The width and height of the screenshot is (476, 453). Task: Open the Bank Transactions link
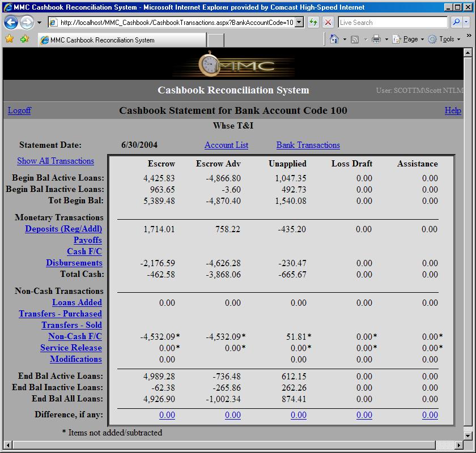(308, 145)
